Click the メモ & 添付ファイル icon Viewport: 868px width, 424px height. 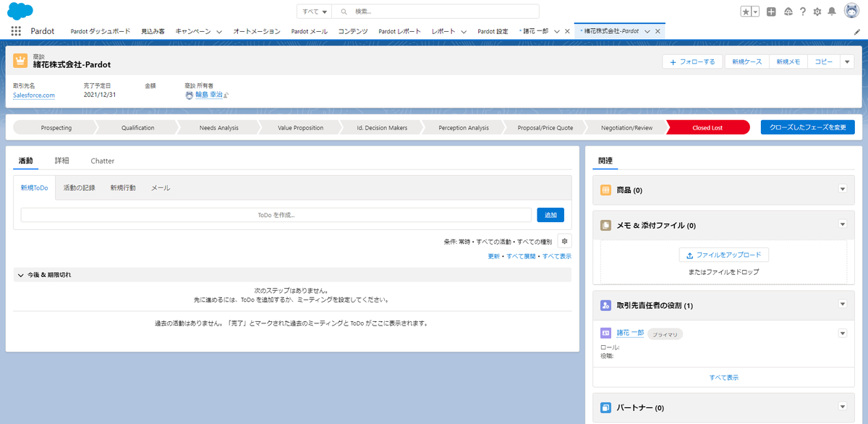coord(606,226)
